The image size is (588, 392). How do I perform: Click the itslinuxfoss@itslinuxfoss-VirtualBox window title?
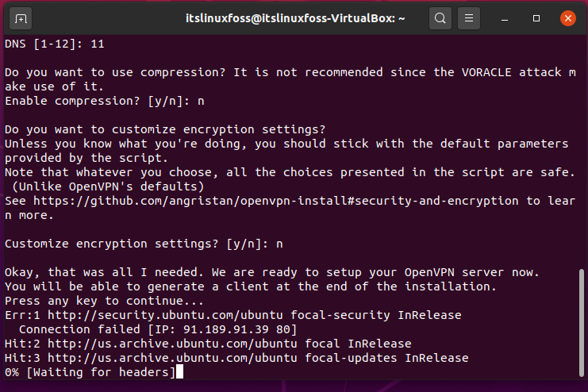pyautogui.click(x=295, y=18)
